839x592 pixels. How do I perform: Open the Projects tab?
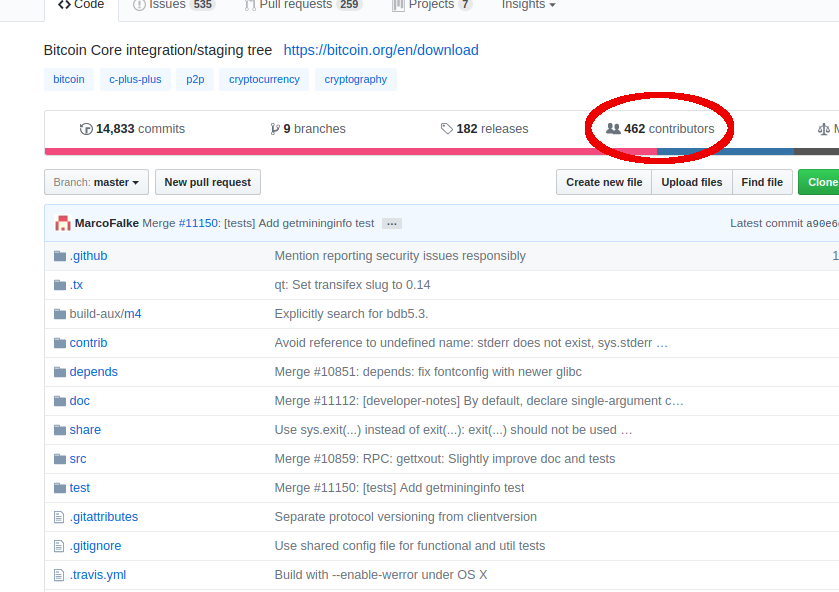click(x=432, y=5)
